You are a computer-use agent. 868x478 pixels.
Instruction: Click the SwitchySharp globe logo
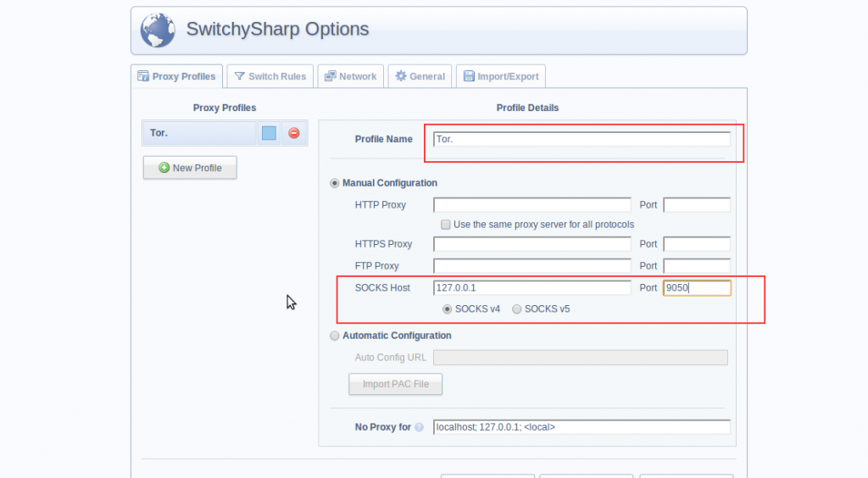158,30
